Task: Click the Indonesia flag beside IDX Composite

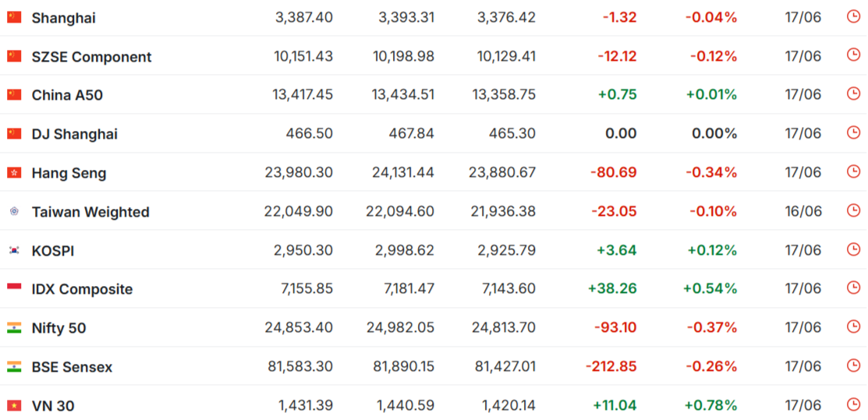Action: click(x=14, y=289)
